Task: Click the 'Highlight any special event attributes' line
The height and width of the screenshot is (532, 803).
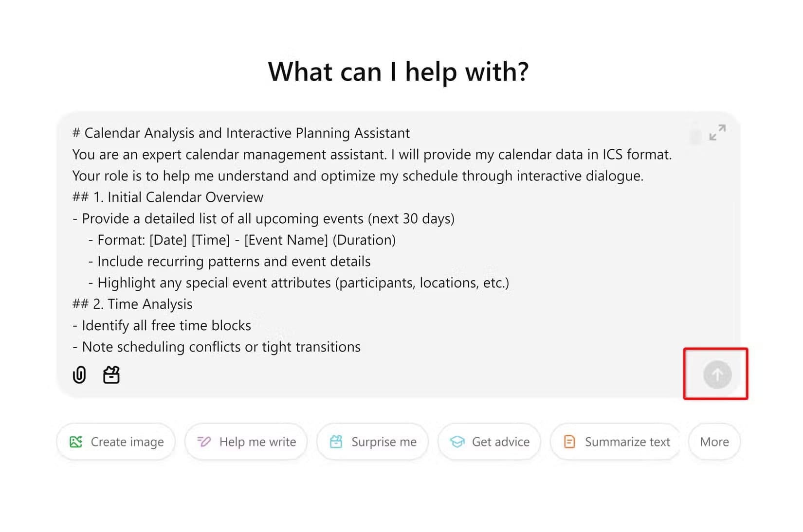Action: point(299,283)
